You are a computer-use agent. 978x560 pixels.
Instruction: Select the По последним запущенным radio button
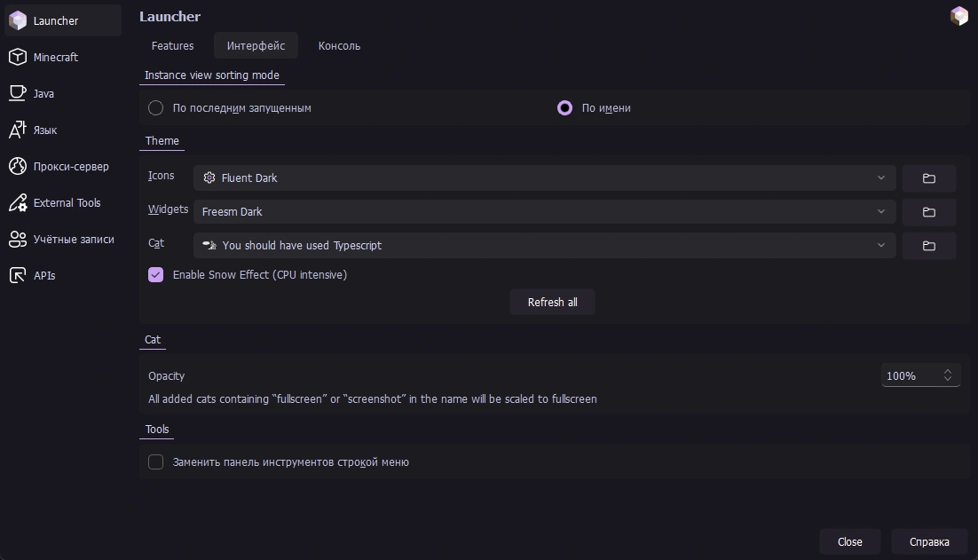(156, 108)
